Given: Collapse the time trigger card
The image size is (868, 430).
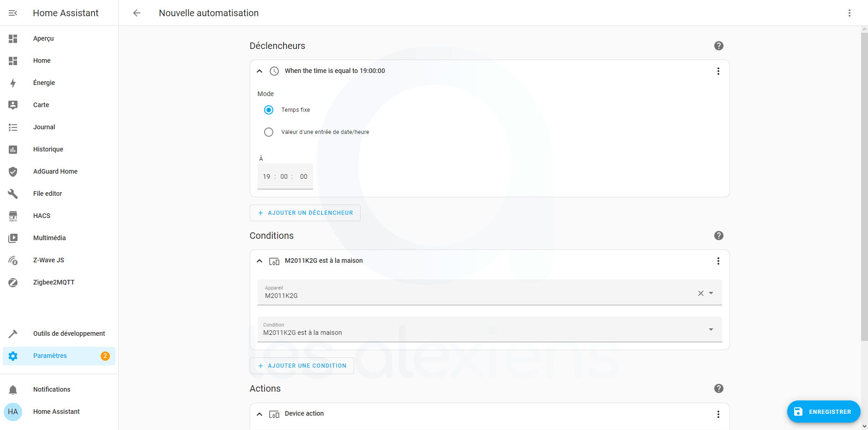Looking at the screenshot, I should pyautogui.click(x=259, y=71).
